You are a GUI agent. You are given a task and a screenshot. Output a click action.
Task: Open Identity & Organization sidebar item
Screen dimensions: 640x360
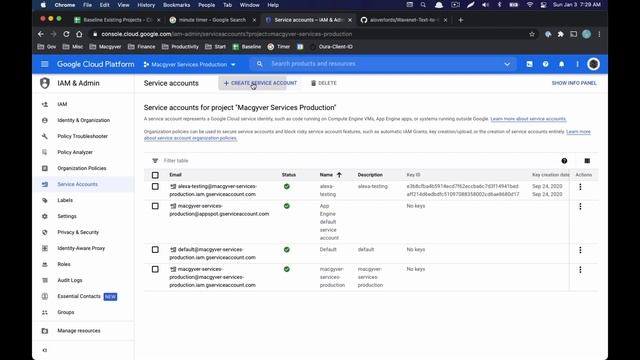(x=84, y=120)
